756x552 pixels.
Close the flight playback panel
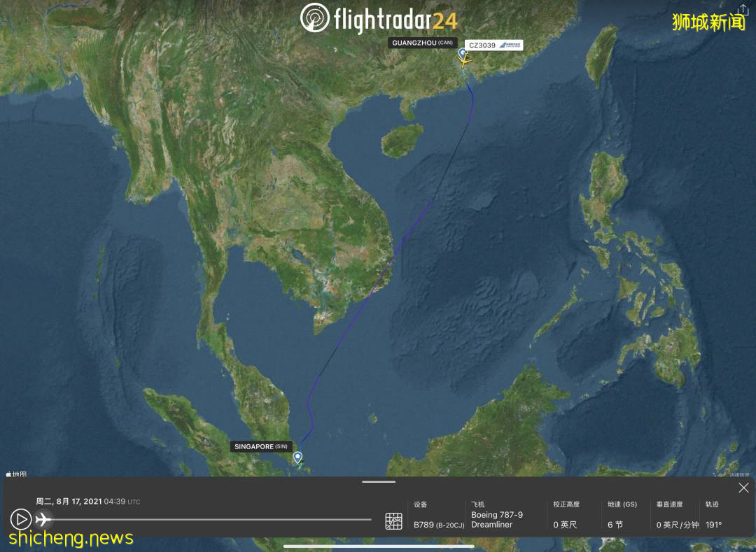[743, 488]
